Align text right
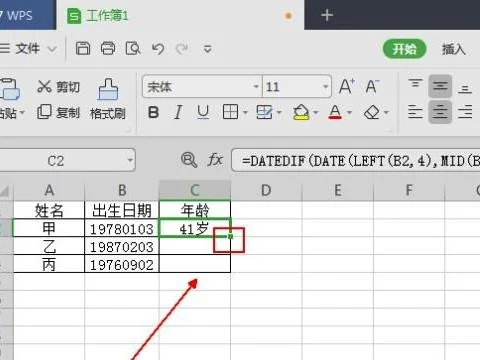Image resolution: width=480 pixels, height=360 pixels. point(465,112)
